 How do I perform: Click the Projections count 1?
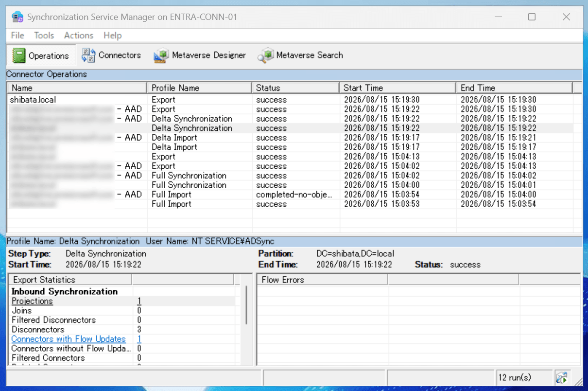tap(139, 301)
